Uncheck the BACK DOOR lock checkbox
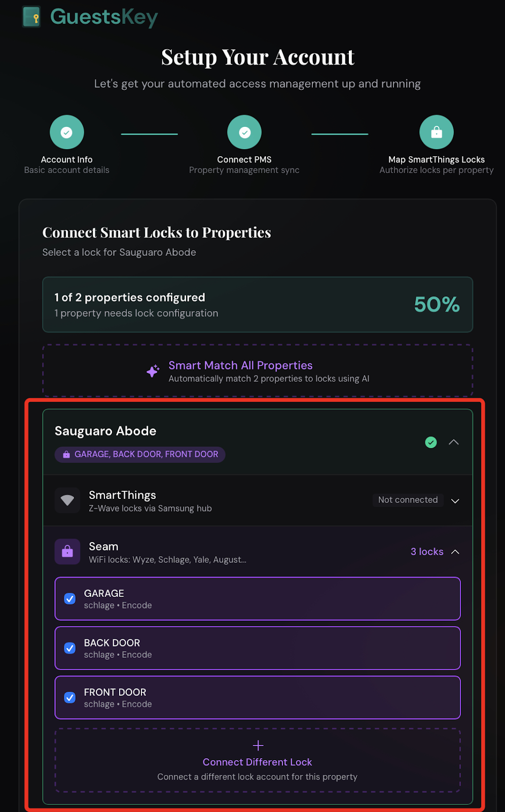The image size is (505, 812). click(x=70, y=648)
